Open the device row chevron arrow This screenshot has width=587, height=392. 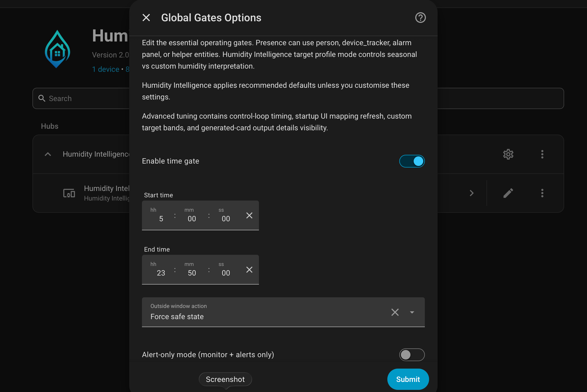(x=472, y=193)
